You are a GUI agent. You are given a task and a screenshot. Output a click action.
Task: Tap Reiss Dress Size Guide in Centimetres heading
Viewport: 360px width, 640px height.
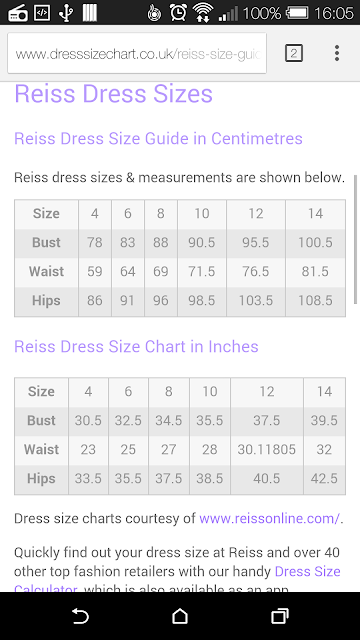158,138
